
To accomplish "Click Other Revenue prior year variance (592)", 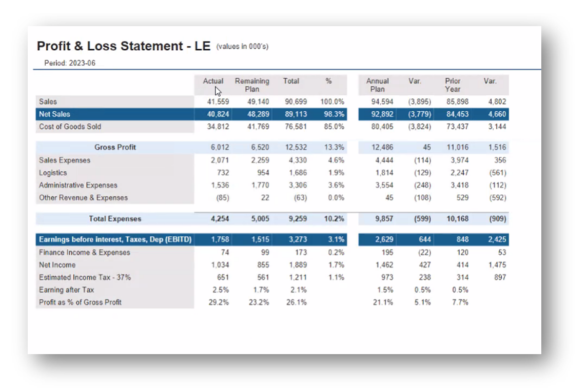I will 498,197.
